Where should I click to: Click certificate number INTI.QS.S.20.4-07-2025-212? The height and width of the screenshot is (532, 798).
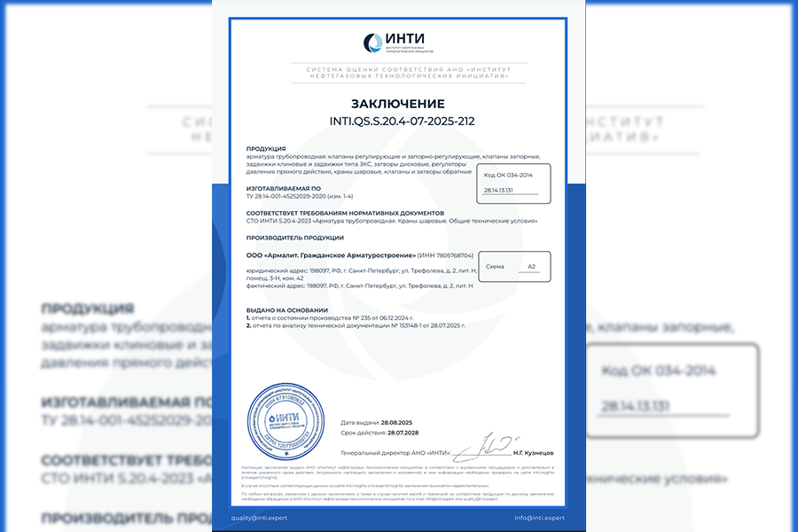pos(397,121)
